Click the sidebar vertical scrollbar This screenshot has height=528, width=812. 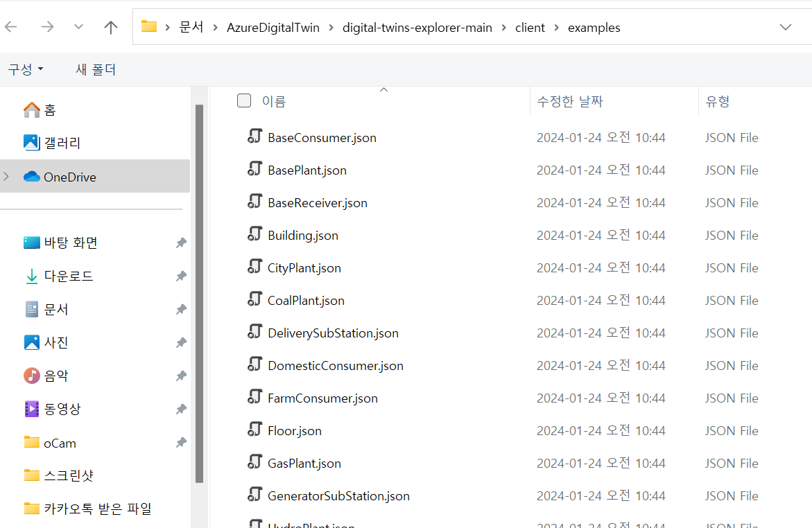pos(200,294)
